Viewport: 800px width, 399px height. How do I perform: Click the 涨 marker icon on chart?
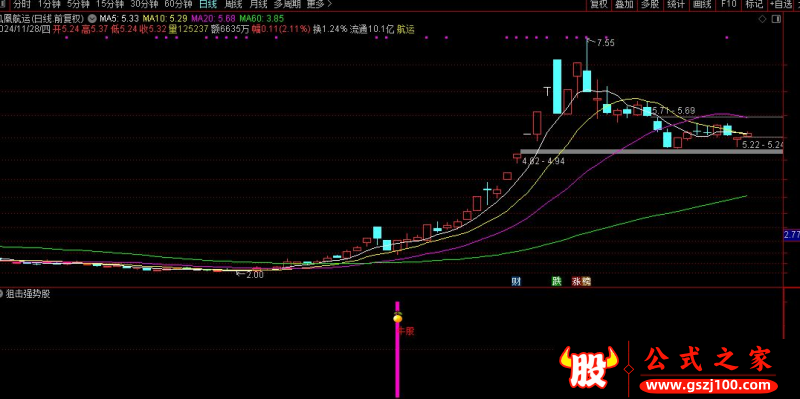point(577,281)
